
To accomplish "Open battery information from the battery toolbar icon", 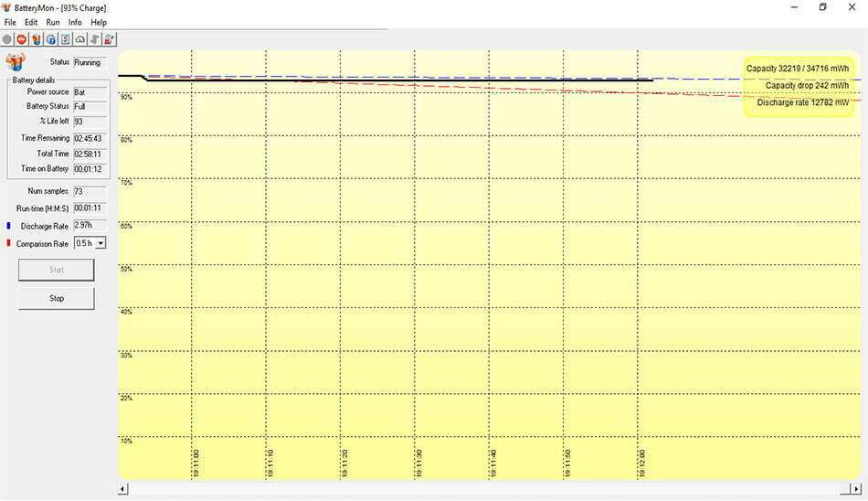I will (x=36, y=39).
